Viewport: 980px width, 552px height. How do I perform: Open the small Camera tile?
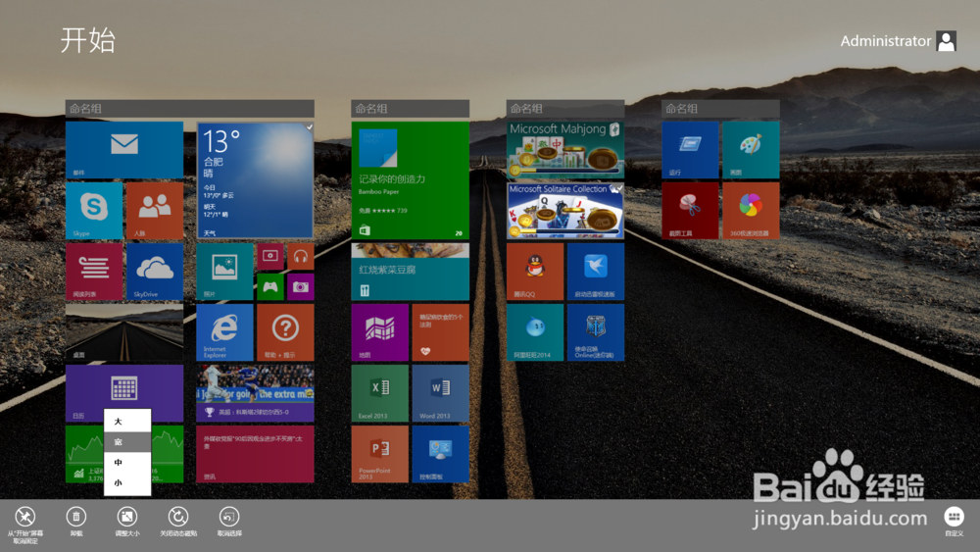[301, 287]
